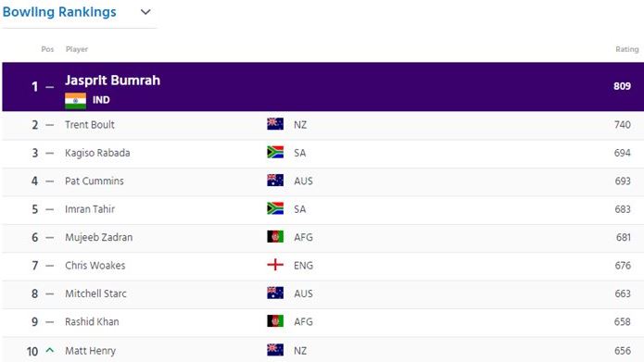The height and width of the screenshot is (362, 644).
Task: Click the India flag under Jasprit Bumrah
Action: (76, 101)
